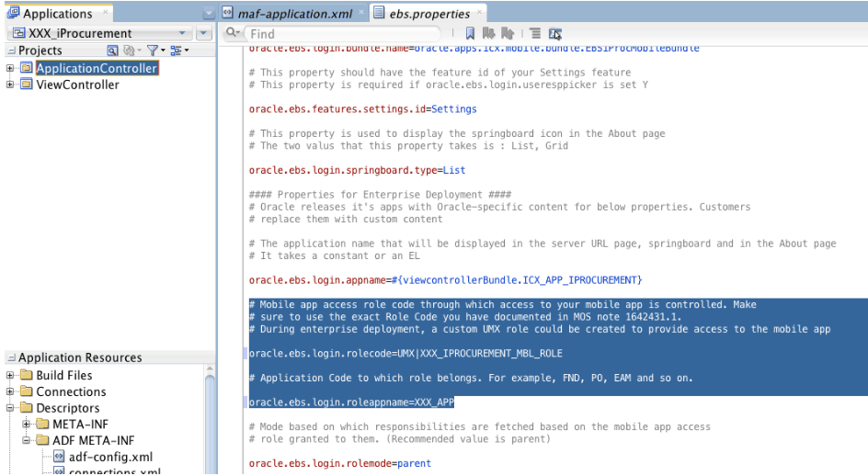868x476 pixels.
Task: Collapse the Descriptors folder
Action: [9, 408]
